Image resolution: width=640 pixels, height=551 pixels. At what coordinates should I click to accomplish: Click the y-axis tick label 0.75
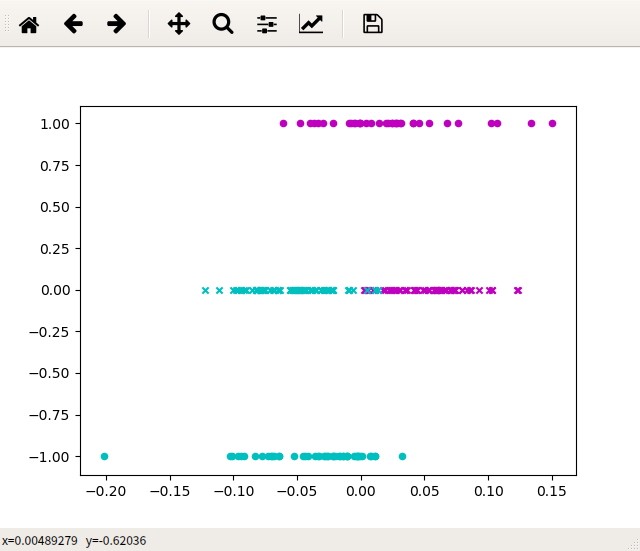(x=55, y=166)
